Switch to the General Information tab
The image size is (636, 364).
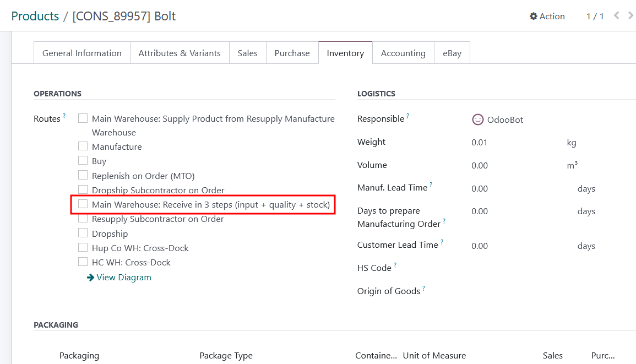tap(82, 53)
